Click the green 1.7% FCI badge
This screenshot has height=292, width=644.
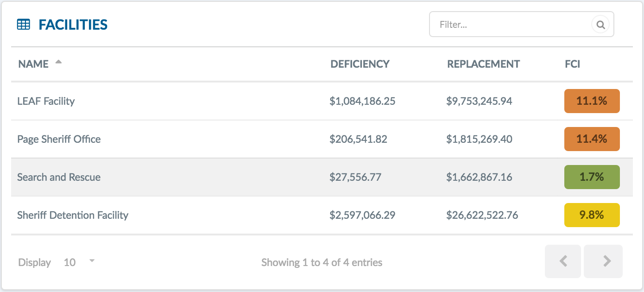pyautogui.click(x=592, y=177)
